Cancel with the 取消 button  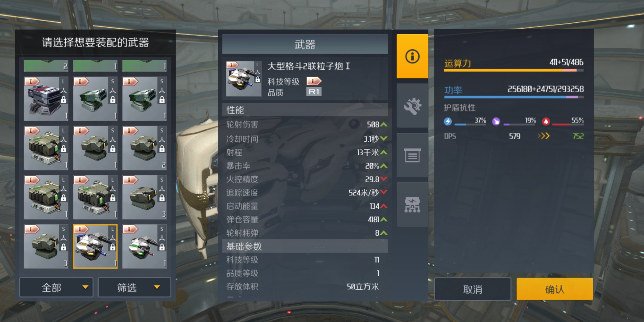pos(473,289)
